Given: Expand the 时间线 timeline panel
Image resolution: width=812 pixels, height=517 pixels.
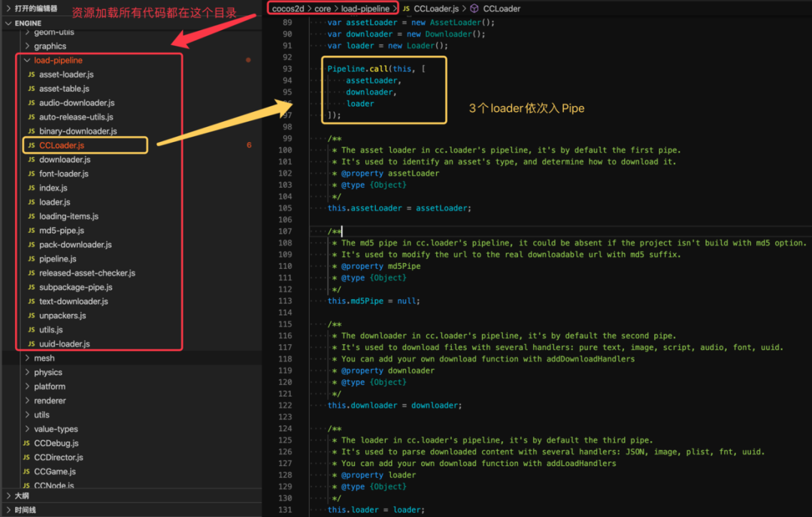Looking at the screenshot, I should click(8, 509).
